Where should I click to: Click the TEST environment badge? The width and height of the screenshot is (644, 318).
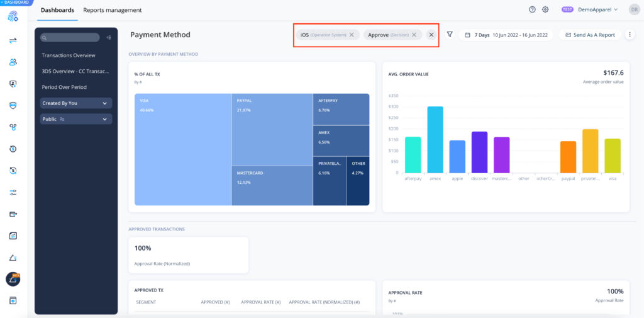click(x=567, y=10)
